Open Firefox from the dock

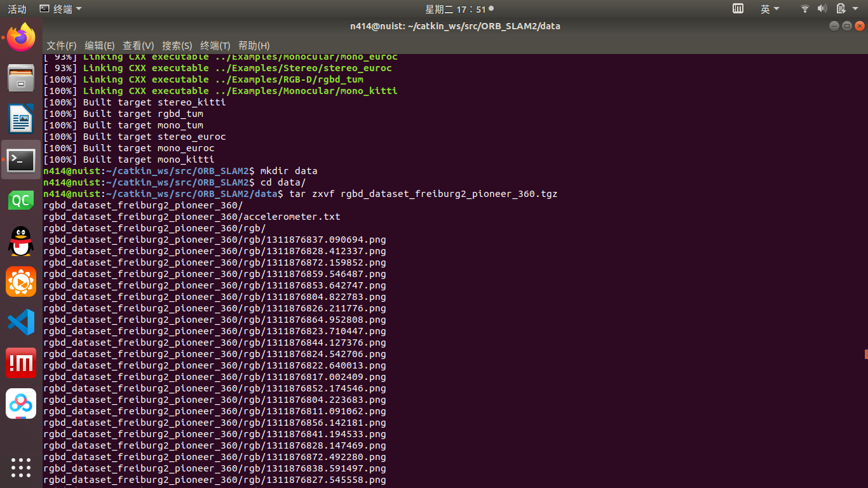tap(21, 37)
